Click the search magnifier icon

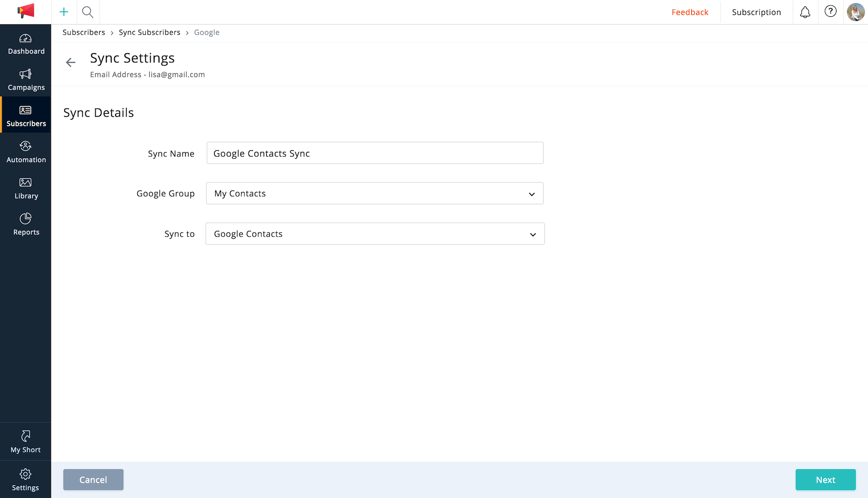[88, 12]
